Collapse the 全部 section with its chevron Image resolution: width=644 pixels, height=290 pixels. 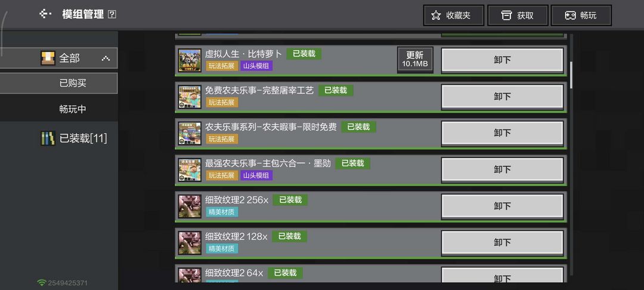click(x=106, y=58)
